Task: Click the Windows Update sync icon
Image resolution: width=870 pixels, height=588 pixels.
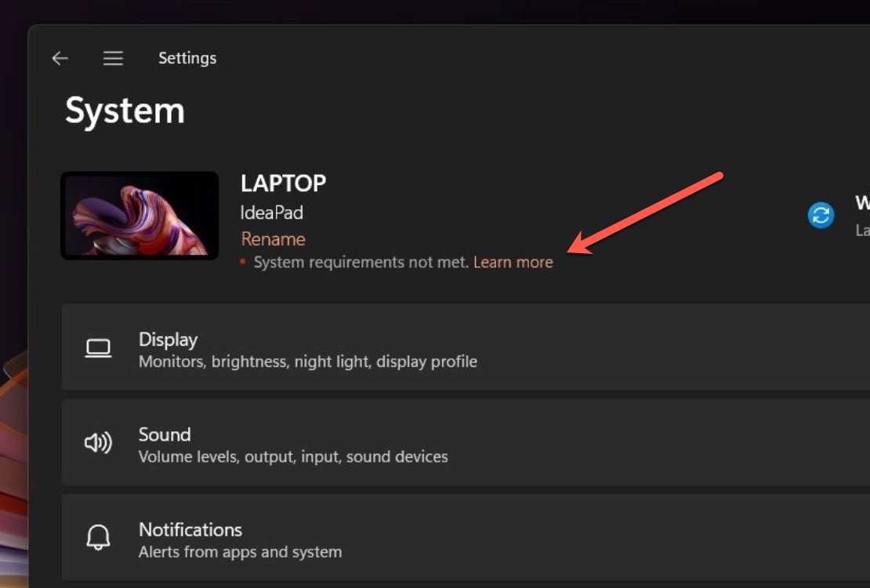Action: pyautogui.click(x=821, y=215)
